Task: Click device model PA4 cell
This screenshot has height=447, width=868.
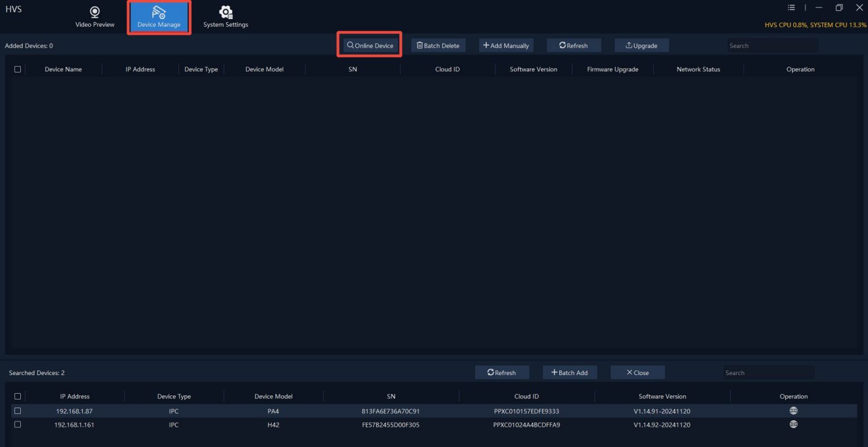Action: click(x=273, y=411)
